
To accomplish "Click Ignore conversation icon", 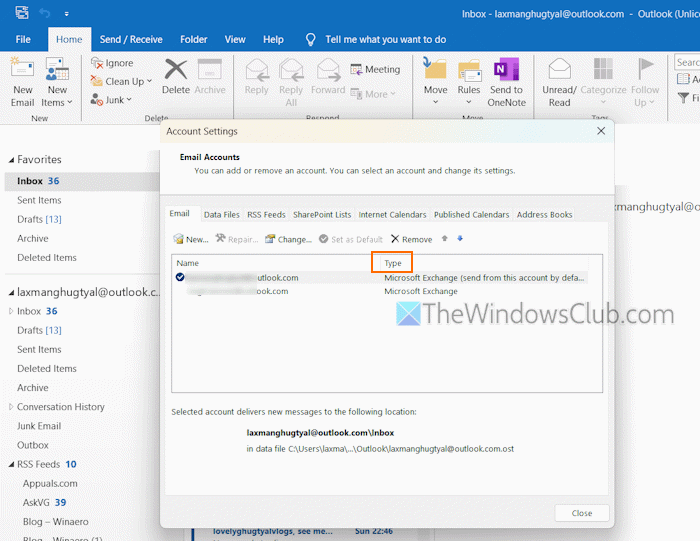I will (x=97, y=63).
